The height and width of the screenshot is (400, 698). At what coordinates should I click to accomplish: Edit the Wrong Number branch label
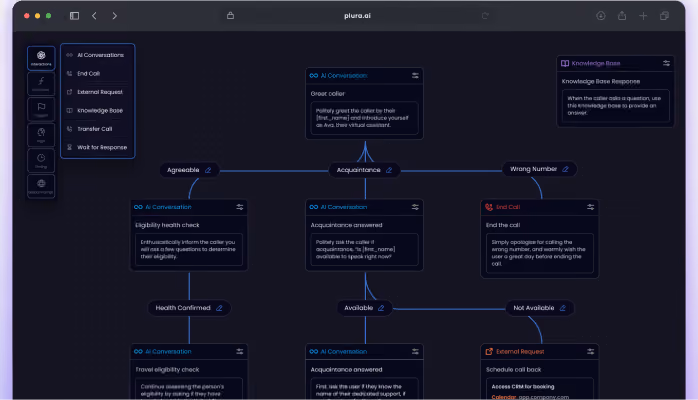pos(565,169)
